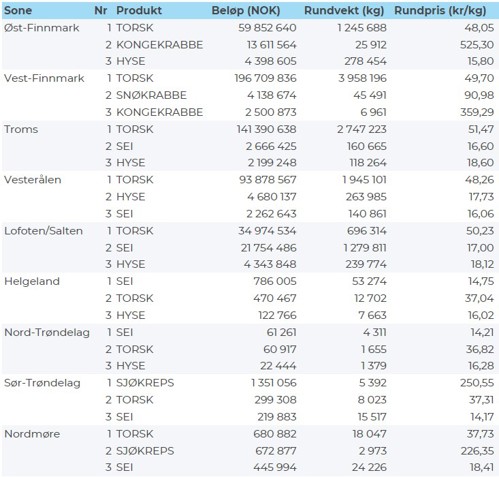The height and width of the screenshot is (477, 499).
Task: Click the Sør-Trøndelag zone label
Action: click(x=42, y=383)
